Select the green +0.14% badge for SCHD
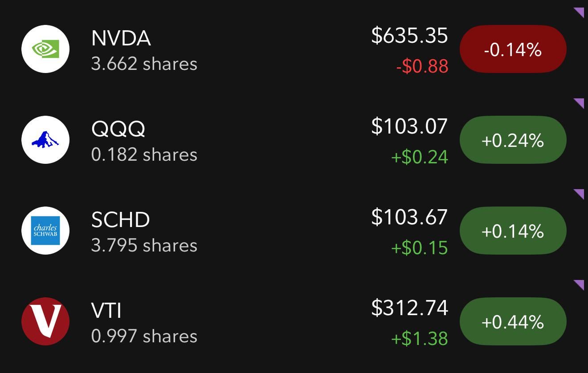The width and height of the screenshot is (588, 373). [512, 231]
